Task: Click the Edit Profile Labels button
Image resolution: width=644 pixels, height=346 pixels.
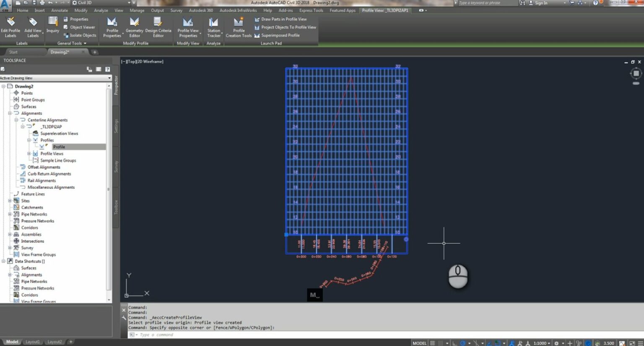Action: [x=10, y=27]
